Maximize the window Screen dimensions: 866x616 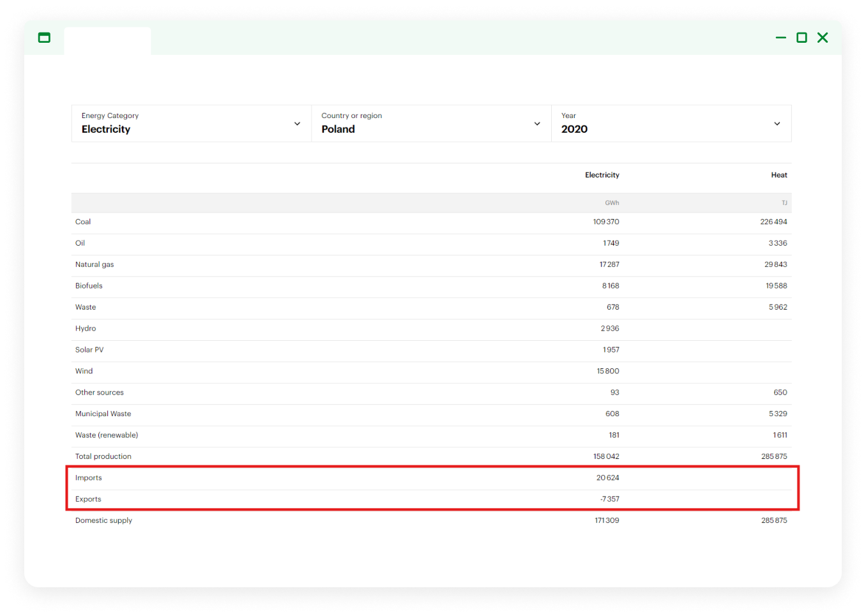tap(801, 38)
